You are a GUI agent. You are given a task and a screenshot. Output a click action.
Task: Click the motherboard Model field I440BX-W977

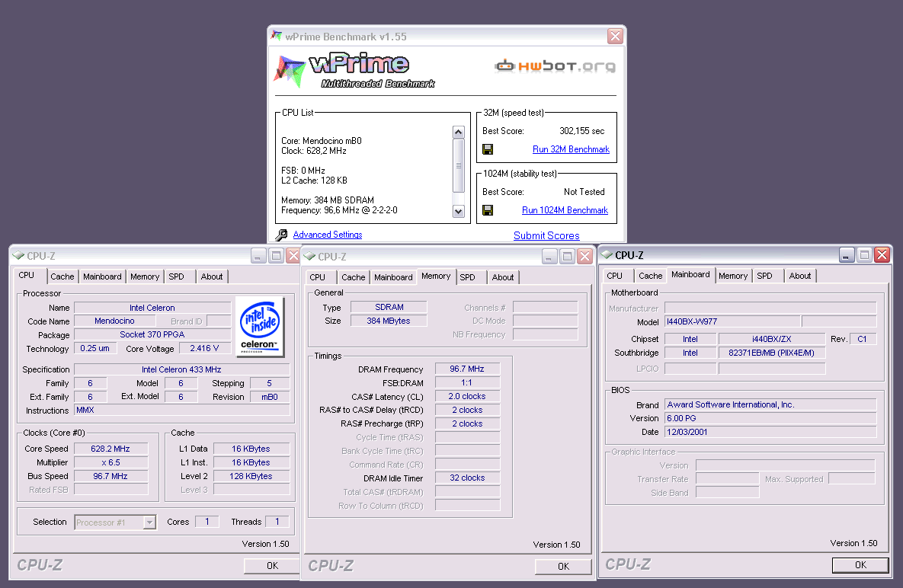tap(732, 322)
